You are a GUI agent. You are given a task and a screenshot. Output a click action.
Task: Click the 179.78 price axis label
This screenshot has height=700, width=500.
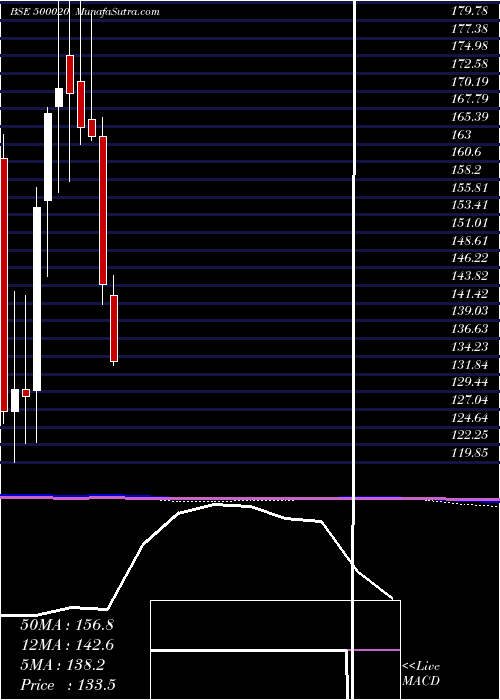click(x=470, y=12)
